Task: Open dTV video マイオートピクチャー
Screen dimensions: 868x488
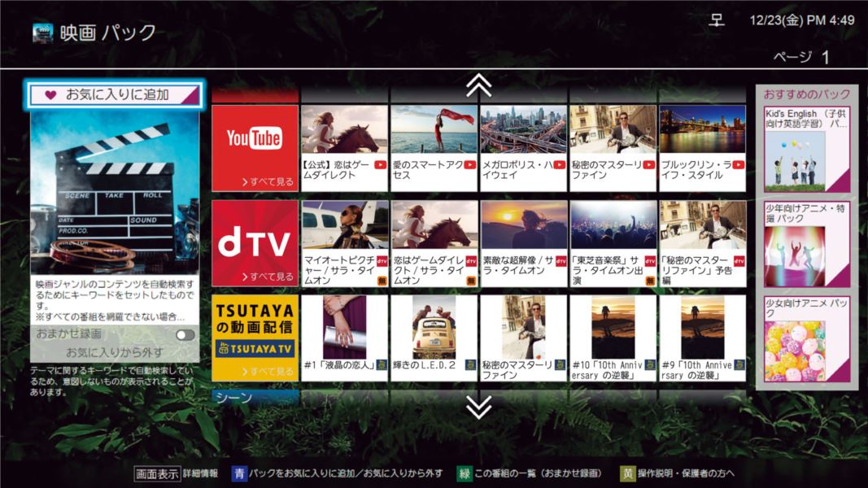Action: [x=344, y=243]
